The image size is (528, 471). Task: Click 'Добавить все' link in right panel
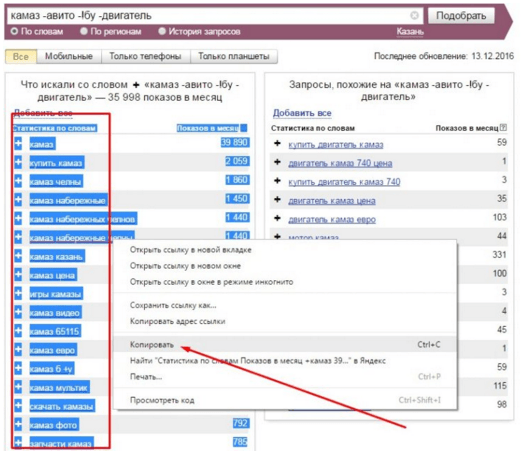302,113
